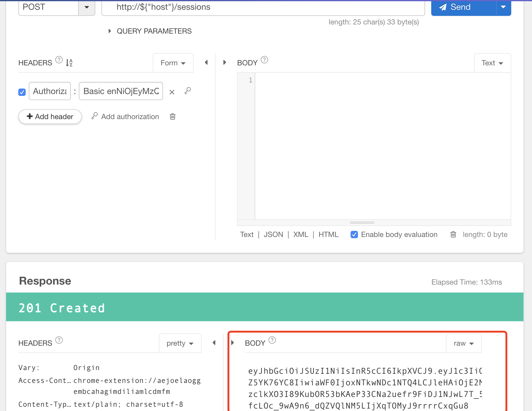Click the length: 25 char(s) 33 byte(s) text
532x411 pixels.
373,22
